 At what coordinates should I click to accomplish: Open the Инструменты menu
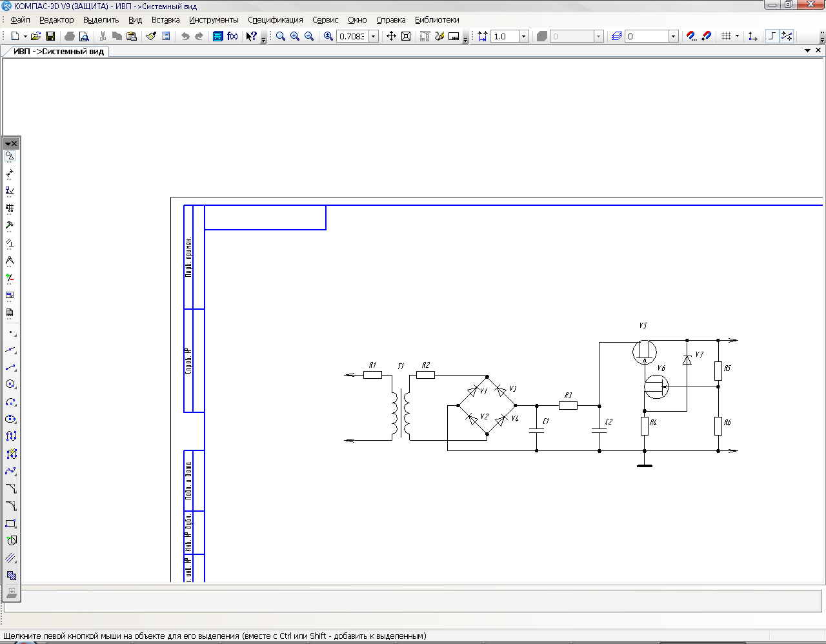[x=214, y=20]
